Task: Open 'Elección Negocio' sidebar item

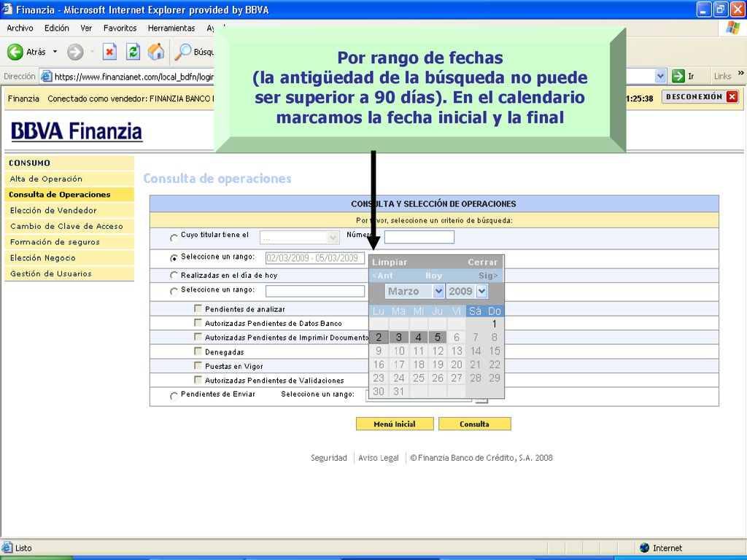Action: pyautogui.click(x=69, y=257)
